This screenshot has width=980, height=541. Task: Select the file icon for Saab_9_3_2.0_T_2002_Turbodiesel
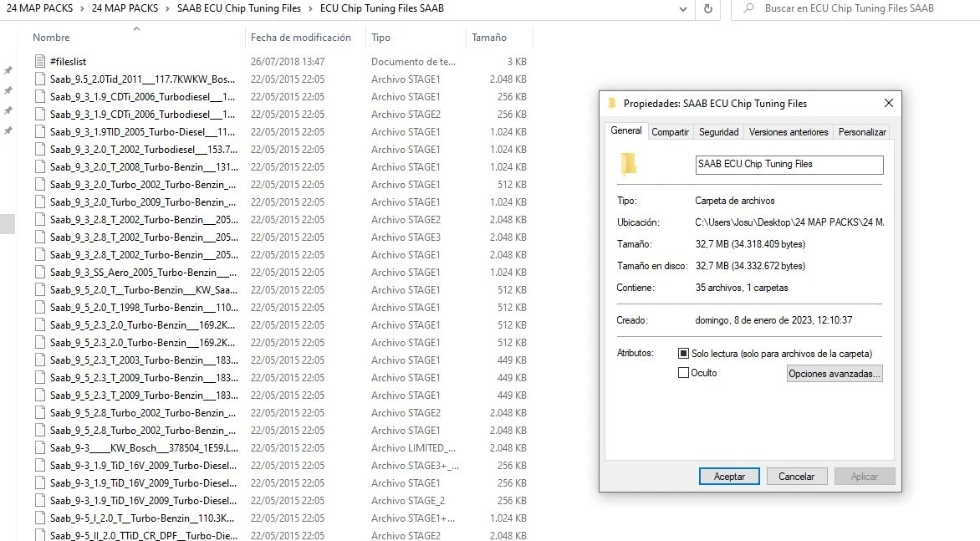click(x=40, y=149)
